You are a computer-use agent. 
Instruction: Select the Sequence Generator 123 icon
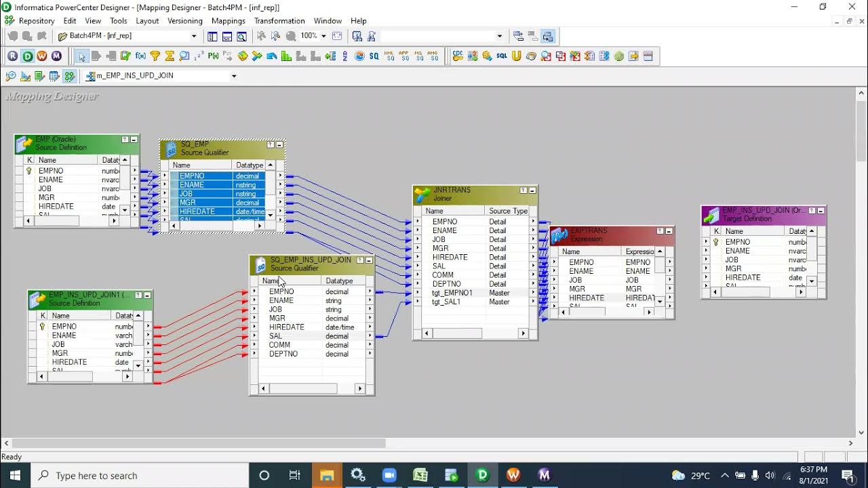tap(199, 56)
